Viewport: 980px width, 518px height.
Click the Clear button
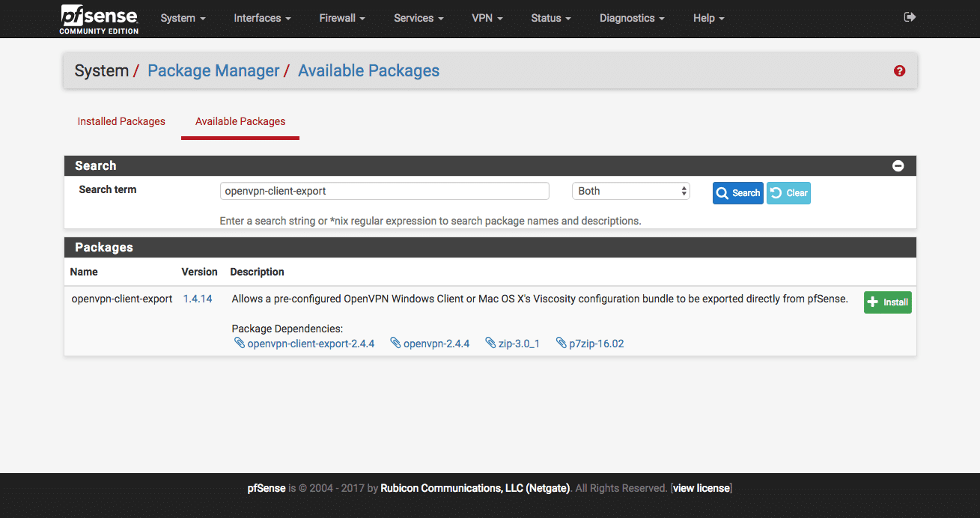788,193
